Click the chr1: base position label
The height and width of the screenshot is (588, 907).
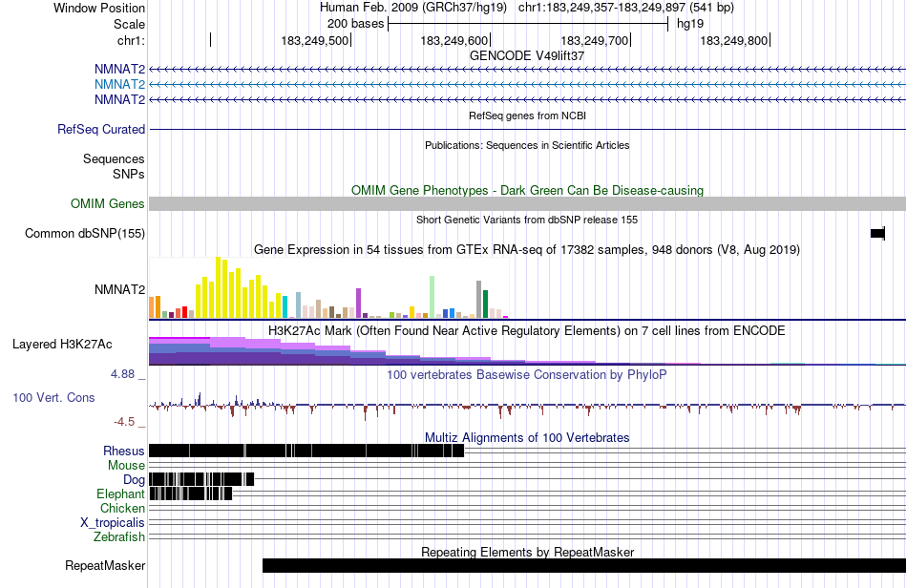pos(131,40)
